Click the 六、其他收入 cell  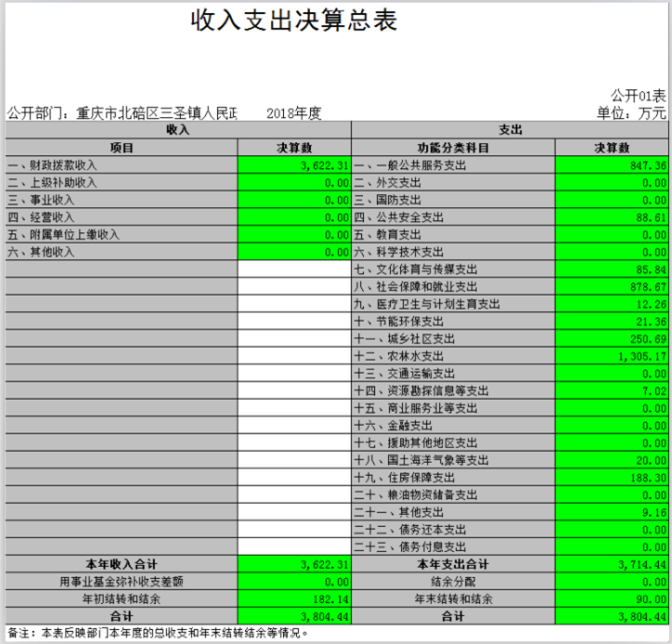122,252
